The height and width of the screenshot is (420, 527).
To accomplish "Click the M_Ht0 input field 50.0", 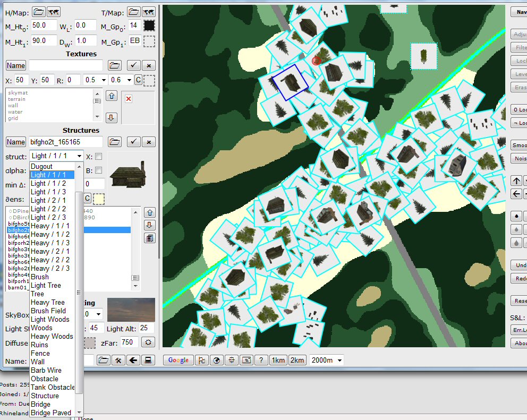I will pos(44,25).
